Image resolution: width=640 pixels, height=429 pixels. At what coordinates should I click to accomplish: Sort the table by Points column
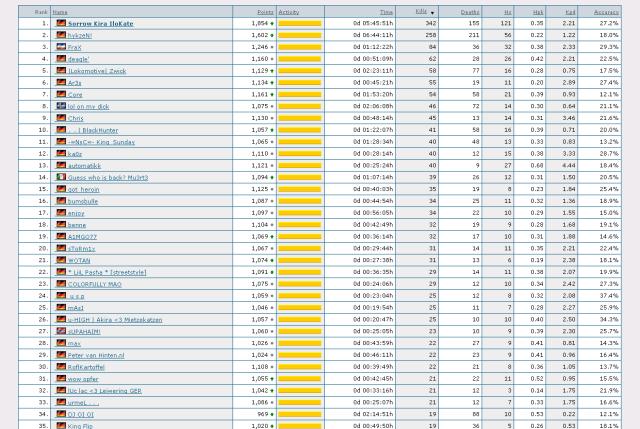(260, 11)
